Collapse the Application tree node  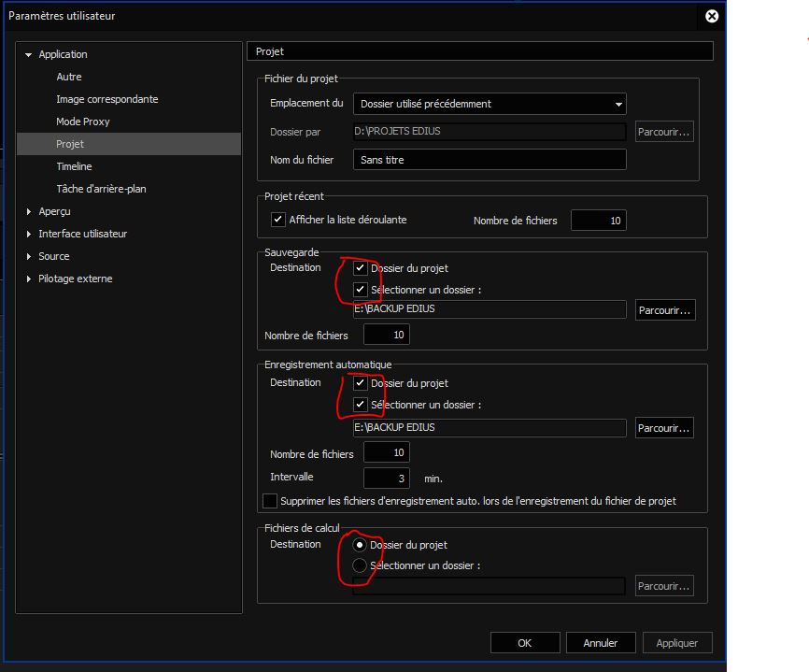[28, 55]
